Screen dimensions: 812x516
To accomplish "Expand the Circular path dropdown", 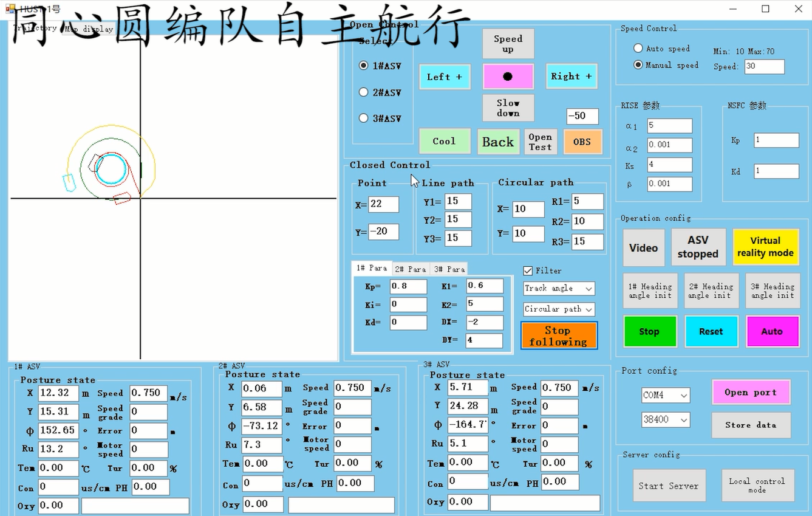I will coord(559,309).
